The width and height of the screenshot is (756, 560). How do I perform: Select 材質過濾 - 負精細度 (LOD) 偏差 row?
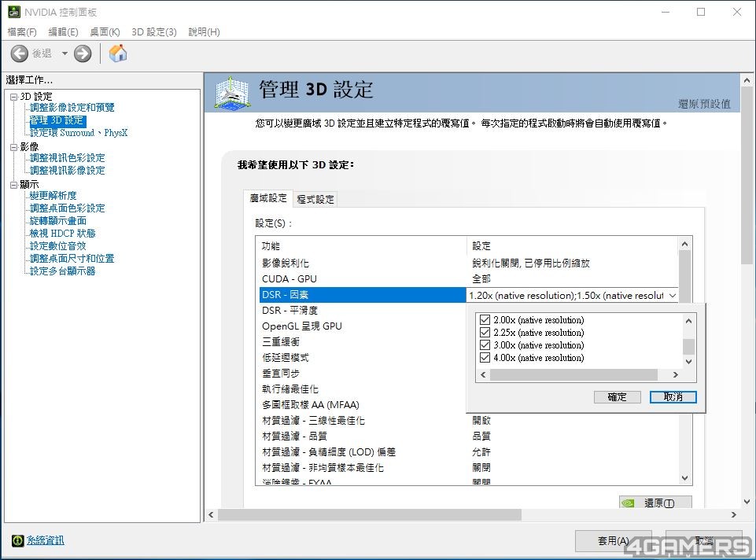(467, 452)
